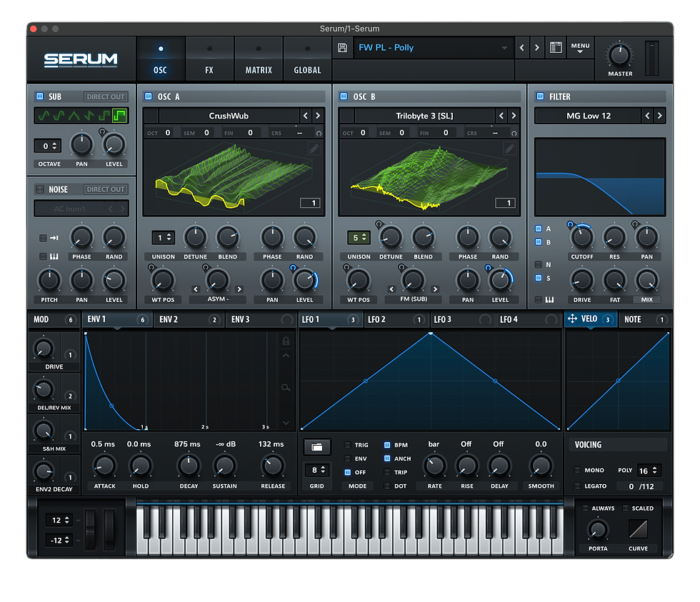This screenshot has height=602, width=700.
Task: Disable the SUB oscillator
Action: pyautogui.click(x=40, y=96)
